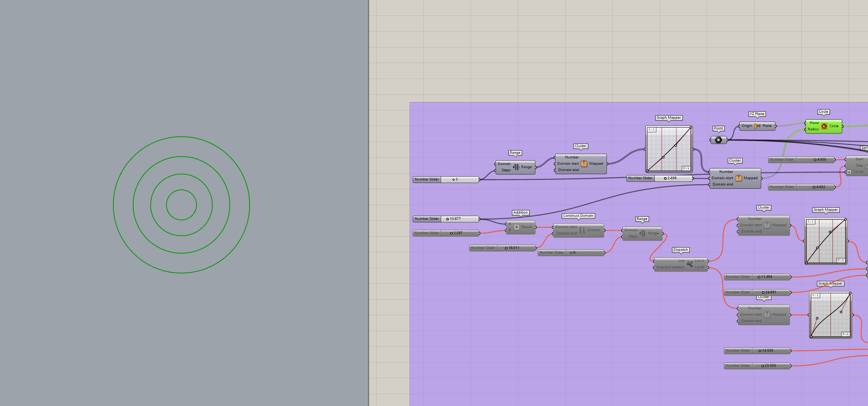Select the Dispatch component icon

689,264
